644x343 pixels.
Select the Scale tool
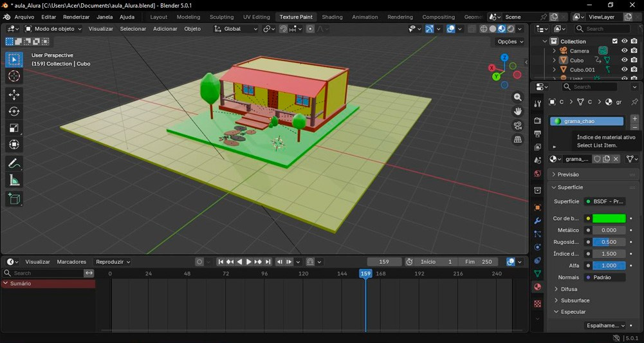[x=14, y=128]
